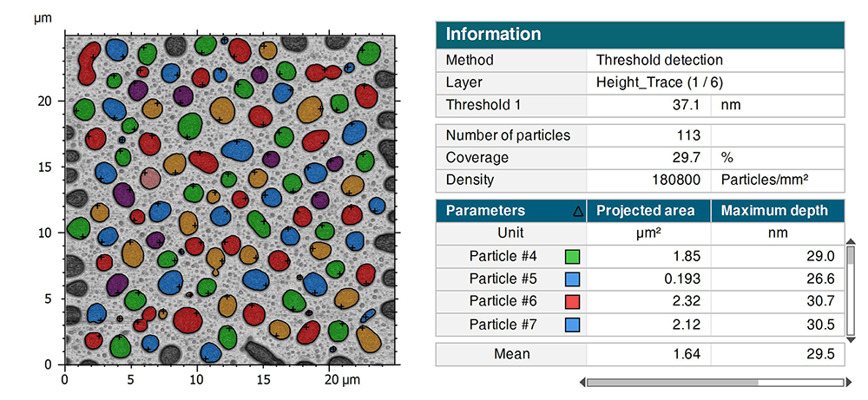The height and width of the screenshot is (400, 868).
Task: Click Particle #4 projected area 1.85
Action: tap(687, 257)
